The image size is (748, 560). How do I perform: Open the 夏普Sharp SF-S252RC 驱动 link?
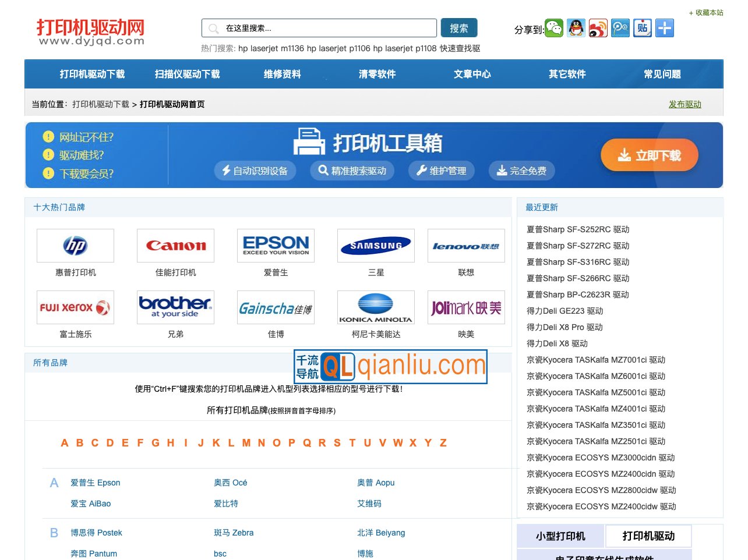click(x=577, y=229)
